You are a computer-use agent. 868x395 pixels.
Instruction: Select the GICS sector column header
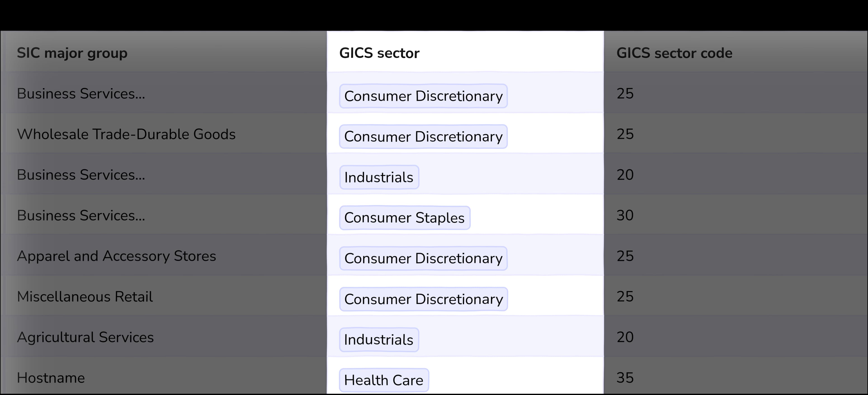pos(379,53)
